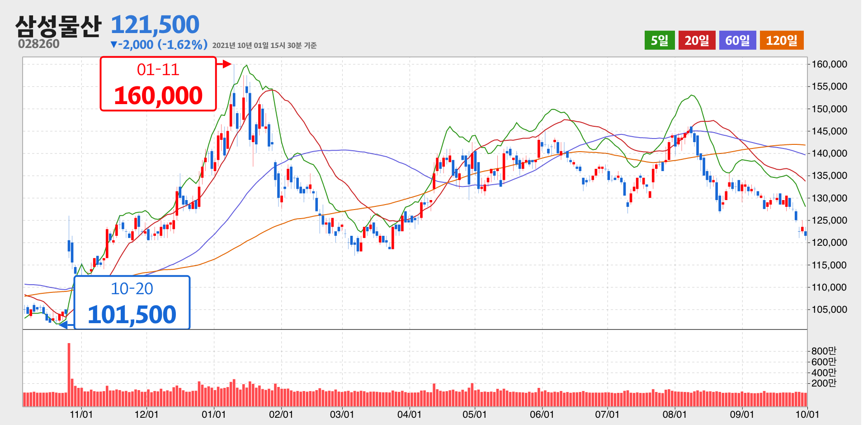Viewport: 868px width, 425px height.
Task: Click the 06/01 date axis label
Action: (x=542, y=414)
